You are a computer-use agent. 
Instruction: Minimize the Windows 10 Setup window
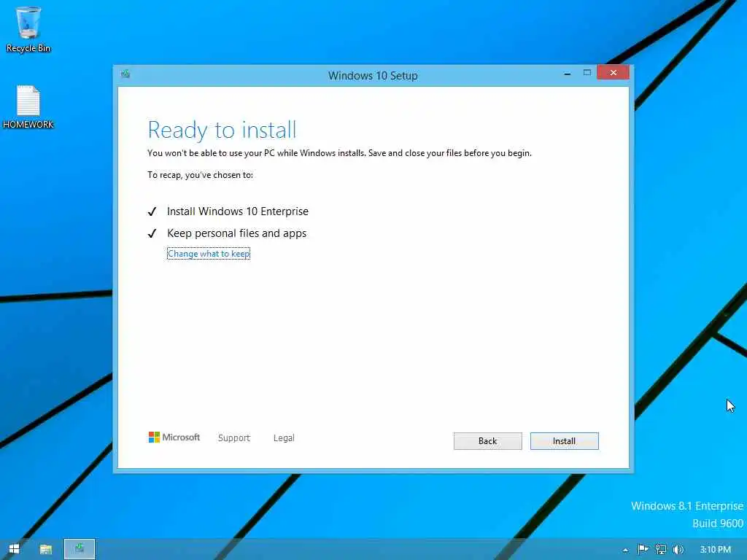[567, 74]
